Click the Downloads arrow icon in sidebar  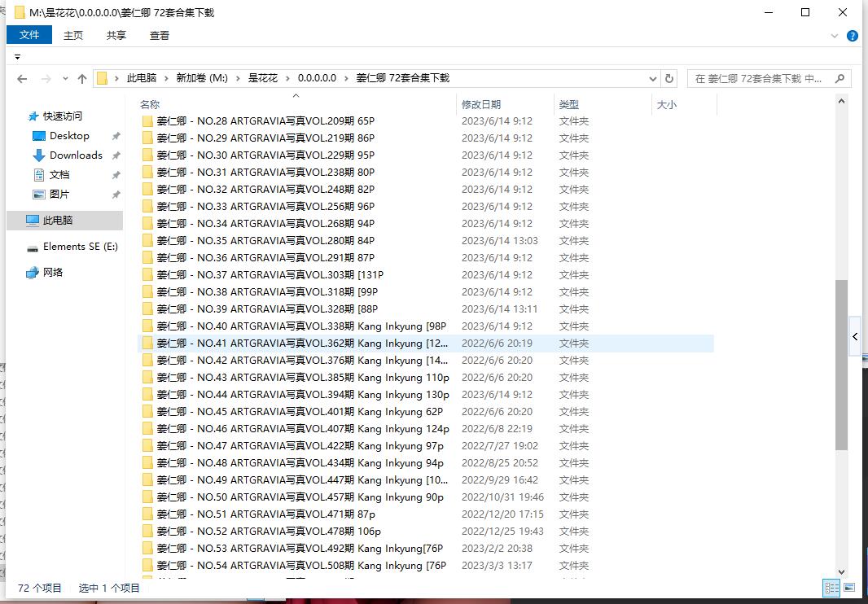click(39, 155)
